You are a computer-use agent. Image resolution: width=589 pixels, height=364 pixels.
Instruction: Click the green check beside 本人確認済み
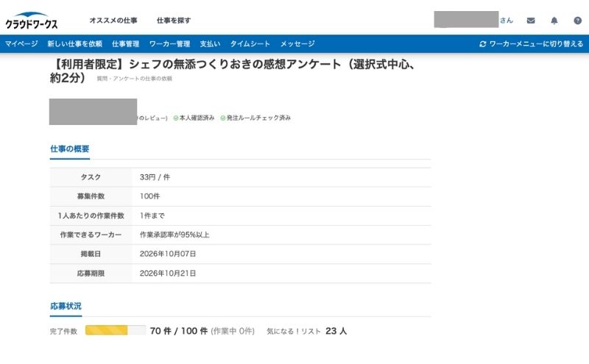(176, 118)
